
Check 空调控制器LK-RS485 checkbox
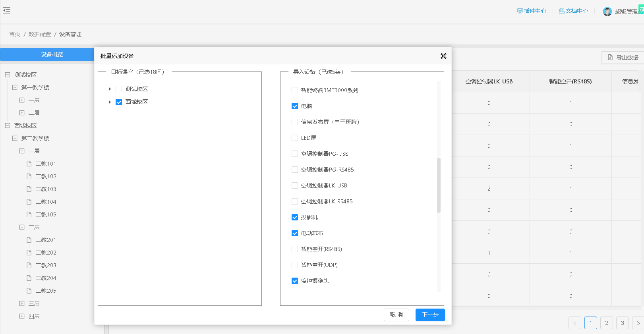295,201
